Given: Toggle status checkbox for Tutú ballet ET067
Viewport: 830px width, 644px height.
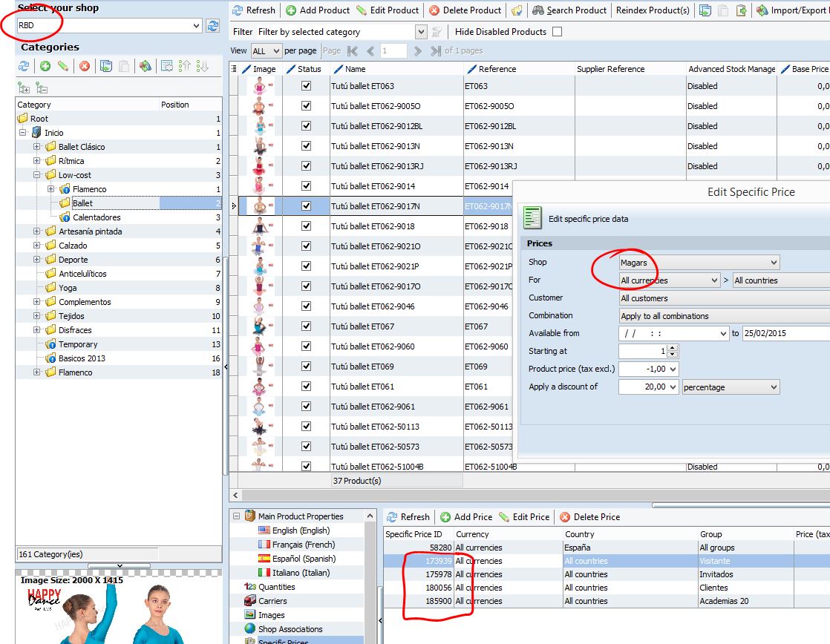Looking at the screenshot, I should coord(306,326).
